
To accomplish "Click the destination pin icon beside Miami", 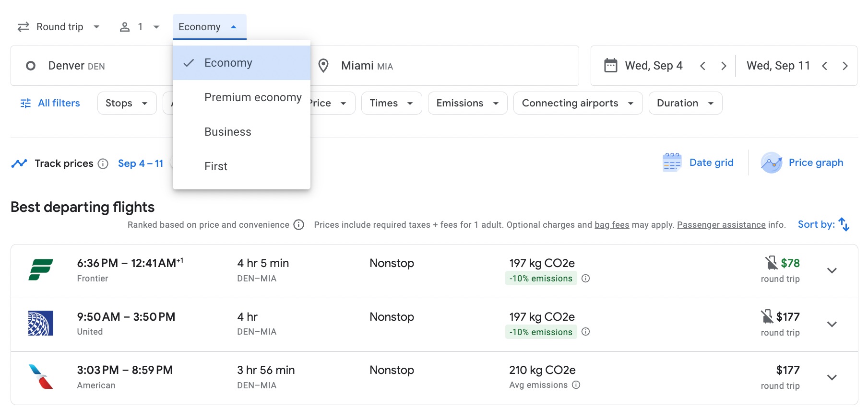I will 323,66.
